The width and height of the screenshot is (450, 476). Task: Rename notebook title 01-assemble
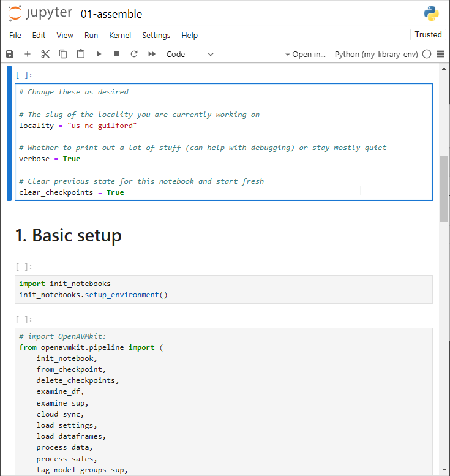tap(111, 14)
